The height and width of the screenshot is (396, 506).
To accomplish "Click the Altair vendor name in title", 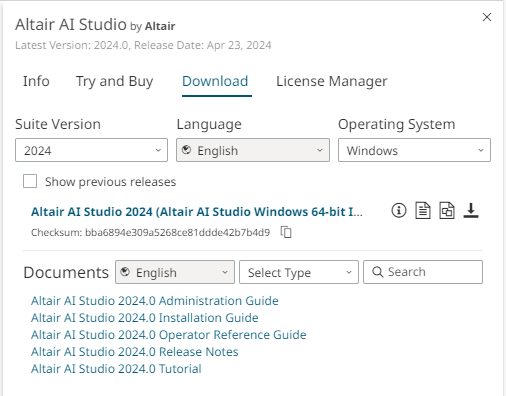I will click(x=160, y=26).
